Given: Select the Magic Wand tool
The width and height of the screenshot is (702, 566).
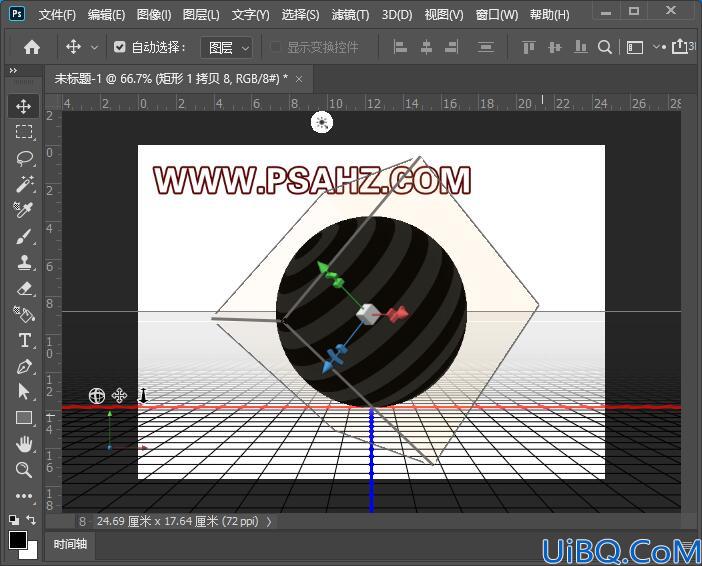Looking at the screenshot, I should (x=23, y=184).
